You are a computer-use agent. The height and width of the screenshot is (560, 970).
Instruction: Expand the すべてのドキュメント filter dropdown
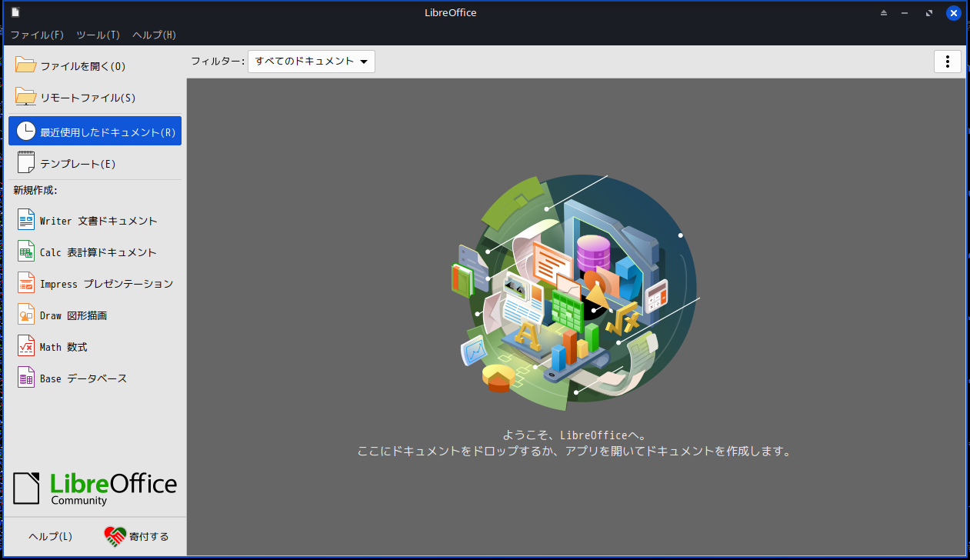312,62
